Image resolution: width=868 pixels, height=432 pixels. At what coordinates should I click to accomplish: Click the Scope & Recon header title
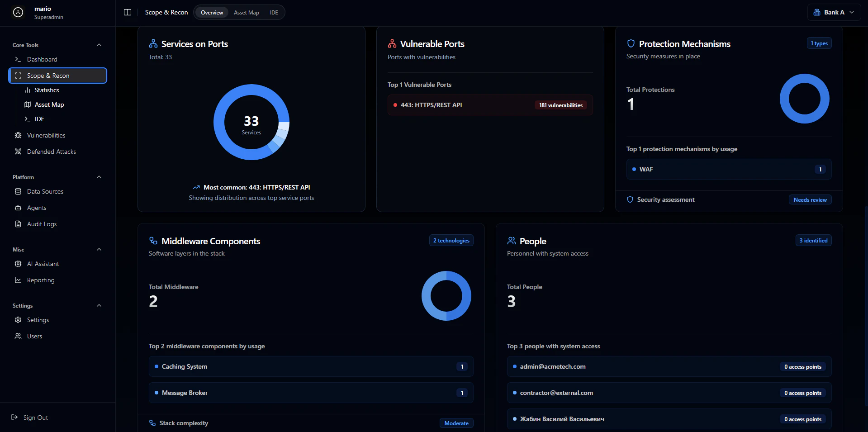click(x=166, y=12)
